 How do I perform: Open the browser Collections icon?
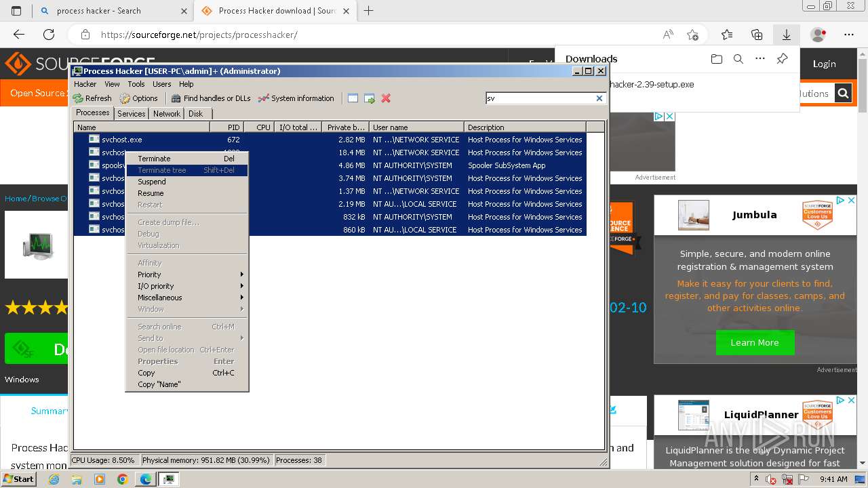[x=757, y=35]
